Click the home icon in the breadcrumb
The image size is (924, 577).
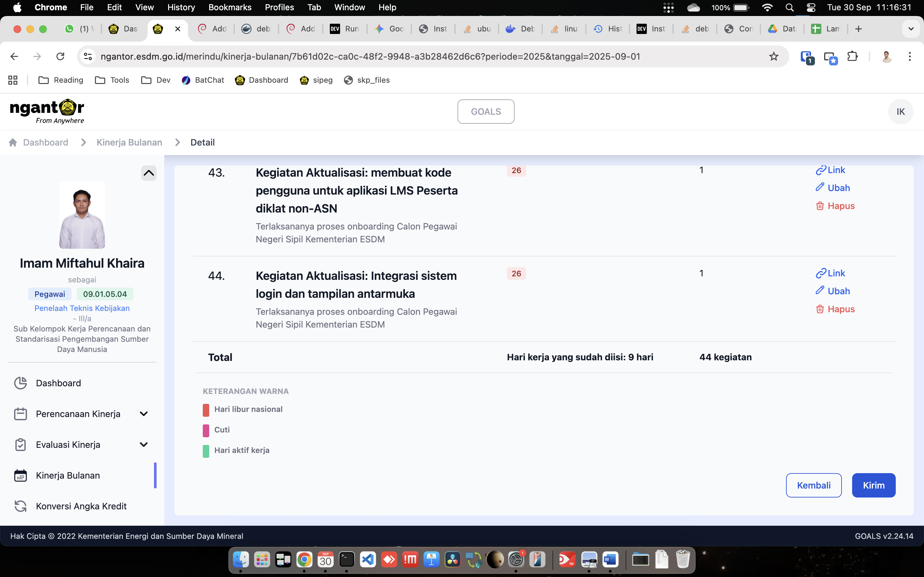(x=13, y=142)
